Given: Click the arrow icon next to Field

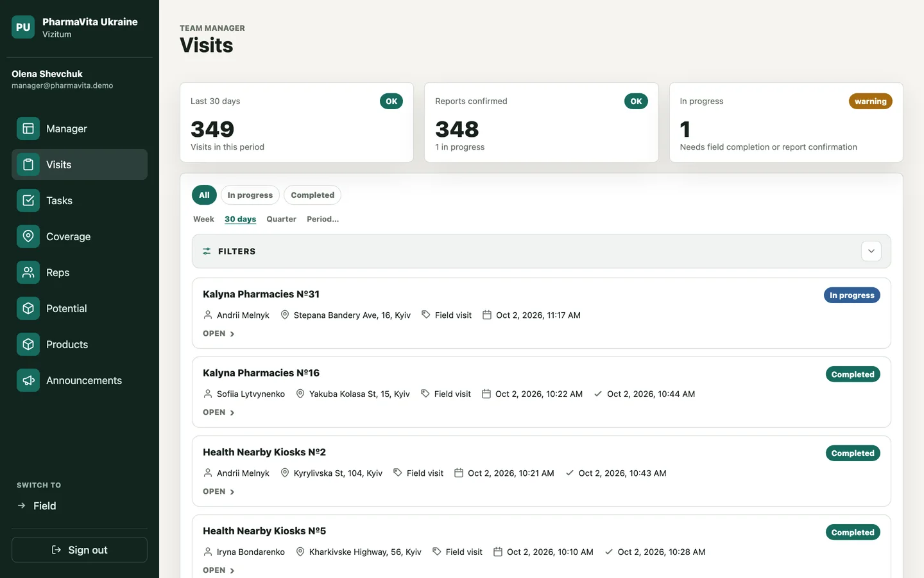Looking at the screenshot, I should [x=21, y=505].
